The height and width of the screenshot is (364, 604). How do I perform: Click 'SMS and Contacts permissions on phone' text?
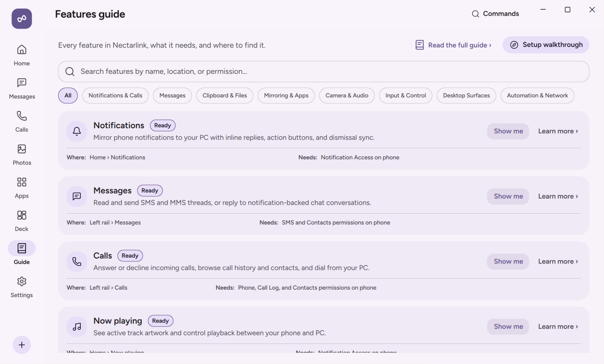coord(336,223)
